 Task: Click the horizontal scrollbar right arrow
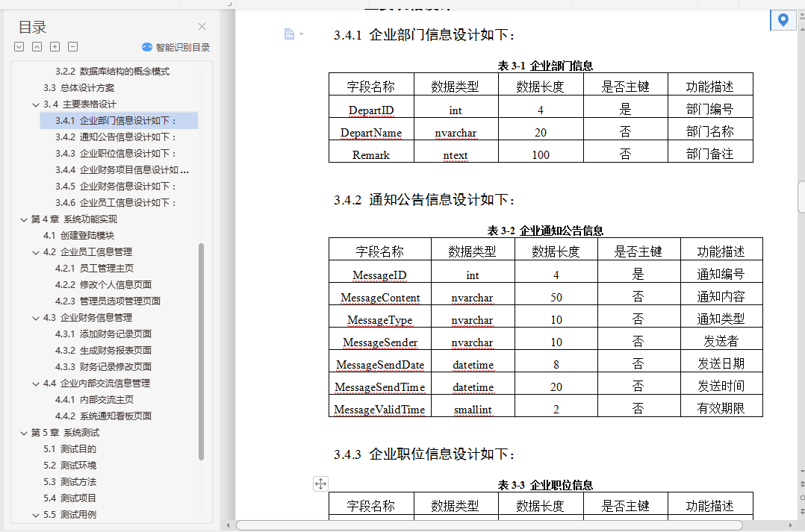pos(790,525)
